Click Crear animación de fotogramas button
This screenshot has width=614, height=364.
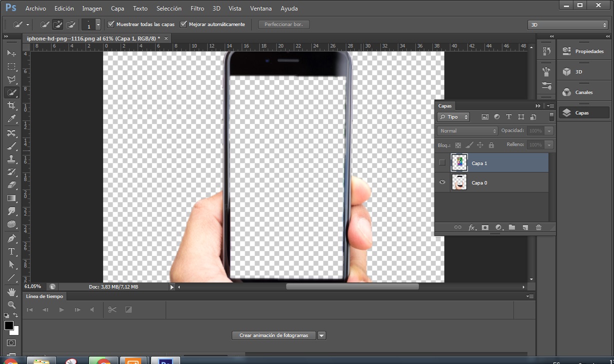(x=274, y=335)
